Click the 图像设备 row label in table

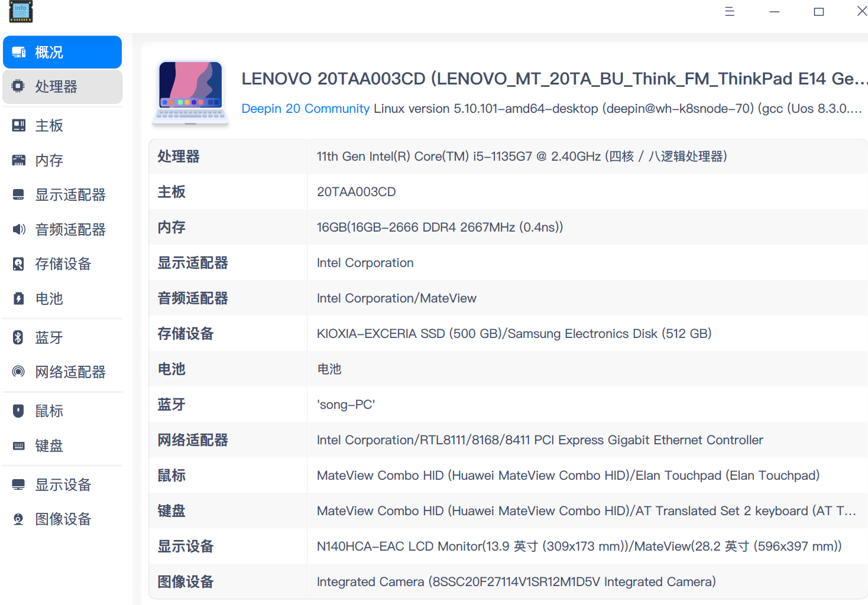[x=186, y=582]
